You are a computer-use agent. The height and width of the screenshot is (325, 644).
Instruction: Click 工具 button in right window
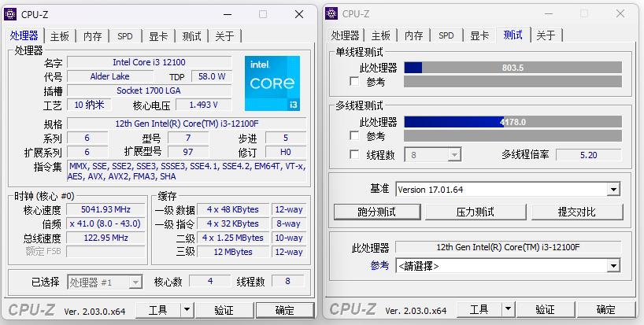479,309
